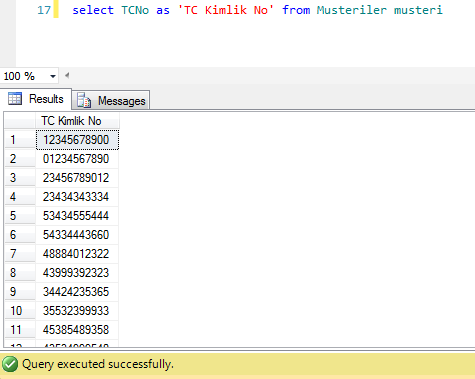Click the green query success checkmark icon

(x=10, y=364)
